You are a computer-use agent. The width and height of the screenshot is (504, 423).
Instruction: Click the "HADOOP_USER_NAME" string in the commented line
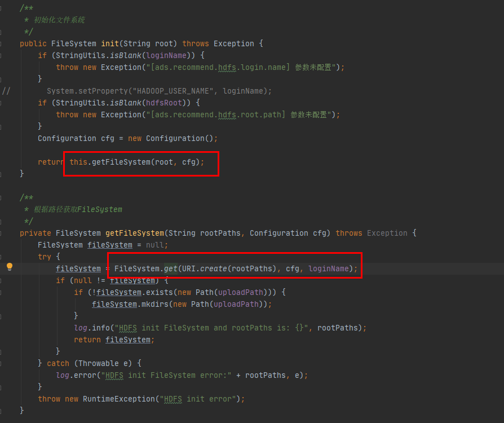tap(173, 91)
